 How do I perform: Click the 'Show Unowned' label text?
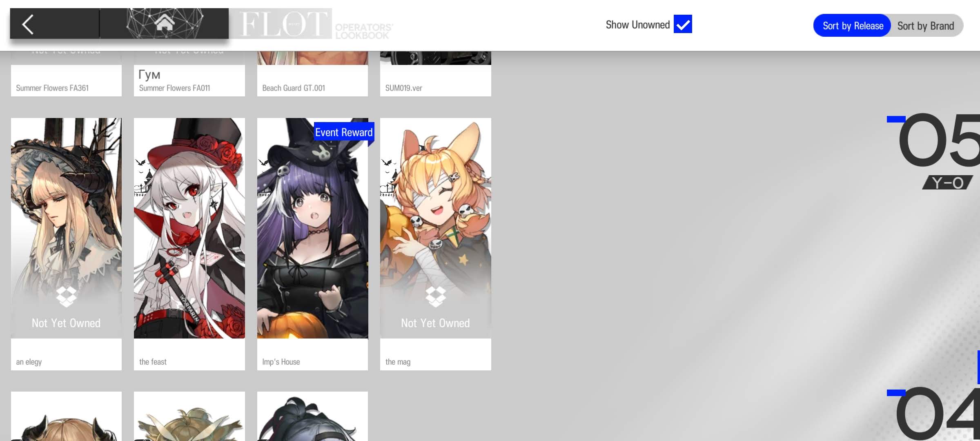click(638, 24)
